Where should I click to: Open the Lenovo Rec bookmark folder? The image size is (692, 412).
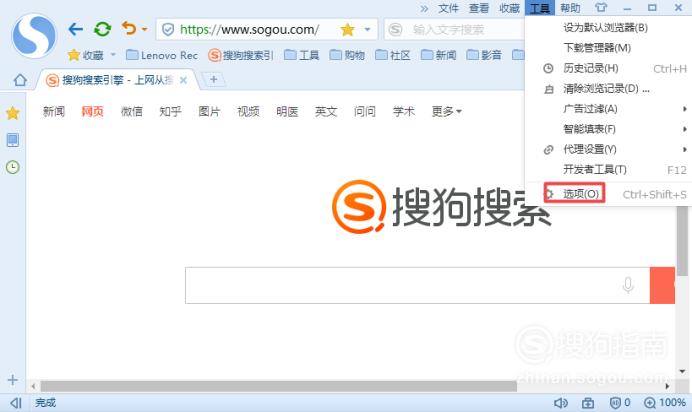(x=162, y=55)
